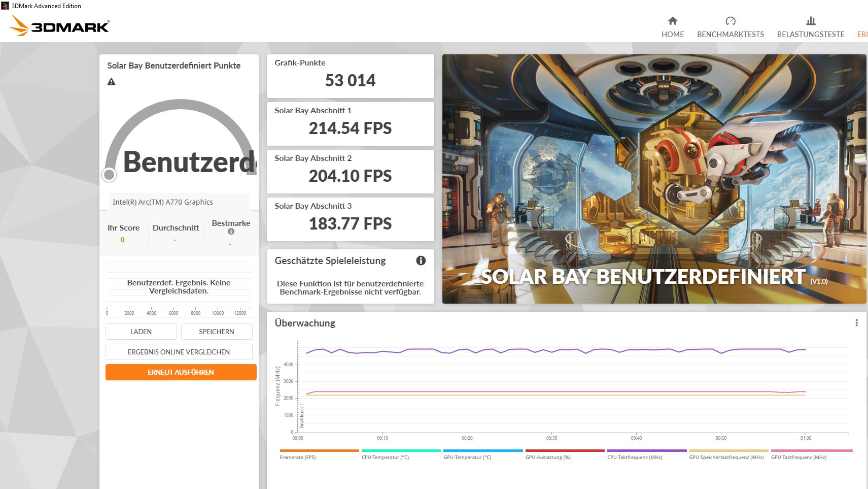Click the 00:30 time label on chart axis
The width and height of the screenshot is (868, 489).
(x=551, y=438)
